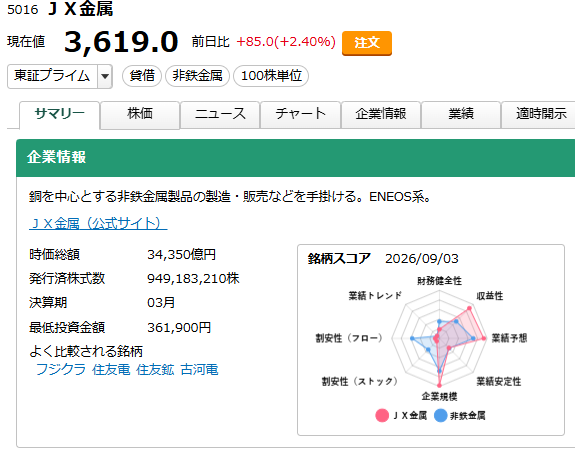Click the 最低投資金額 label
The height and width of the screenshot is (449, 575).
(67, 327)
